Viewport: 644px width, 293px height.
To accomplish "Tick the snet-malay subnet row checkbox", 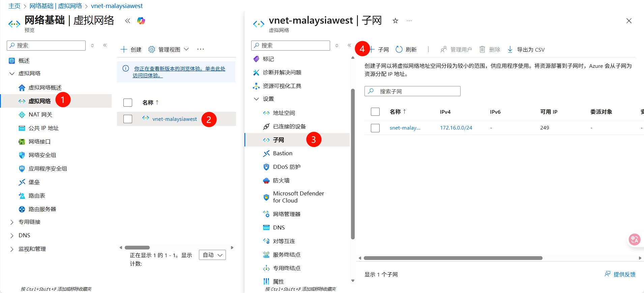I will pyautogui.click(x=375, y=128).
